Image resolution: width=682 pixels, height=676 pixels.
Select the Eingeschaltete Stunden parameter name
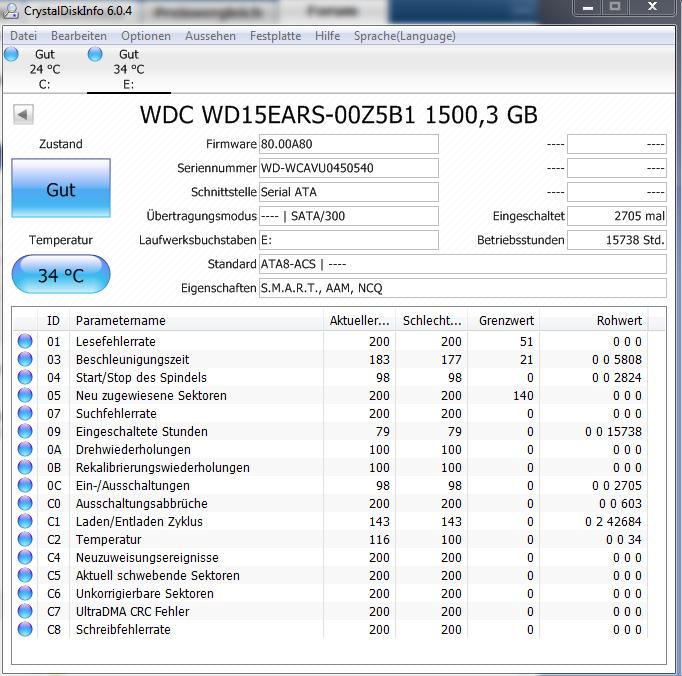click(141, 432)
